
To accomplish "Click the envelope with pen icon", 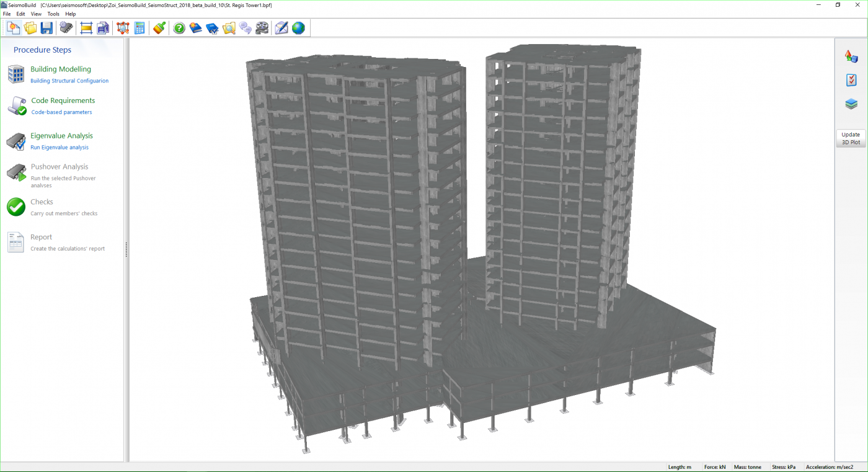I will pos(281,28).
